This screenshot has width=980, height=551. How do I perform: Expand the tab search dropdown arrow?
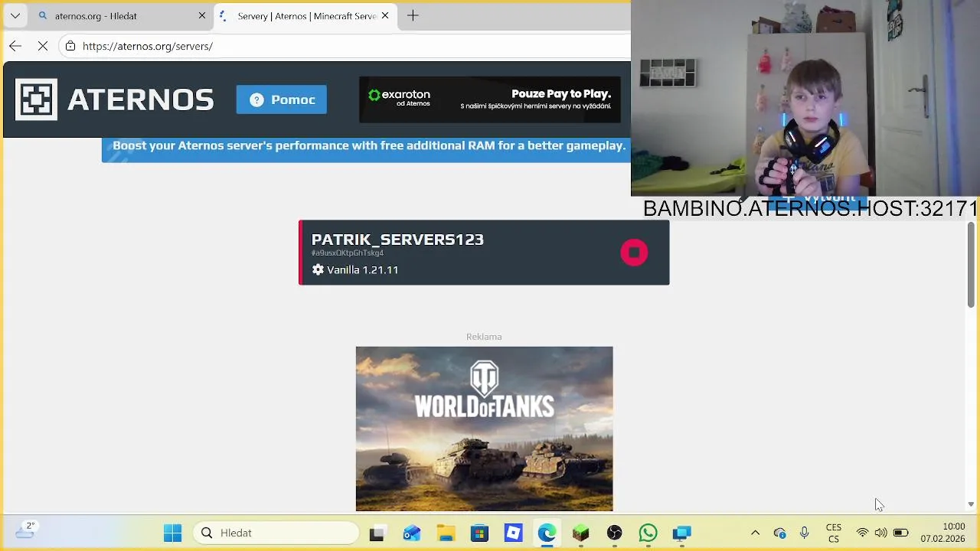coord(15,15)
